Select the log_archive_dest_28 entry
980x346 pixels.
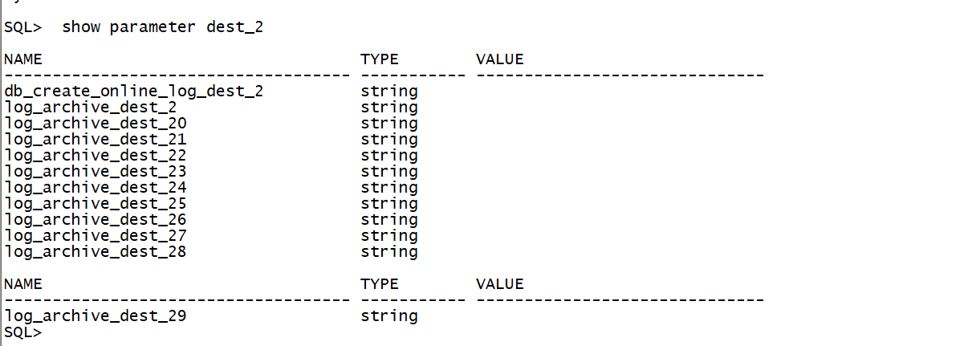[x=96, y=252]
